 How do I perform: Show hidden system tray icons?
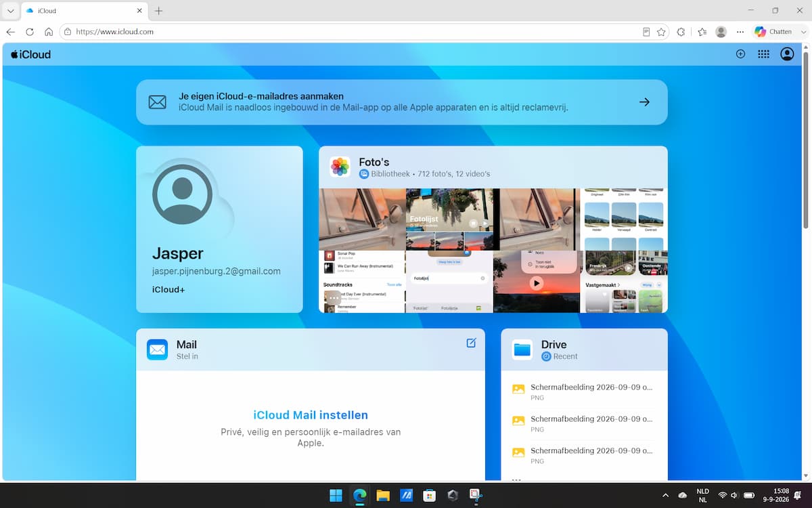[665, 496]
